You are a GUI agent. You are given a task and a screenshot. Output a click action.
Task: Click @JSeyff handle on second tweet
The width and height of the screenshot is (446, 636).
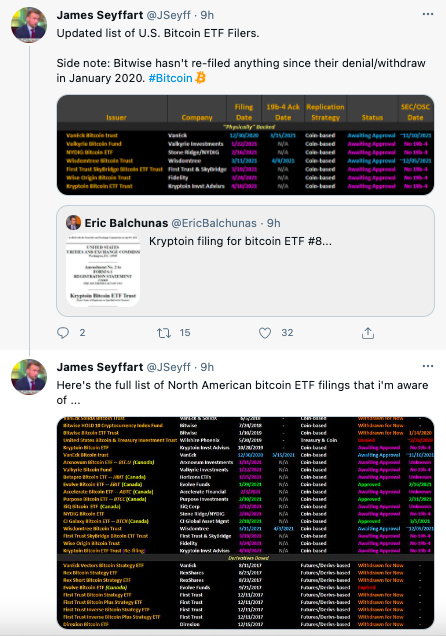point(168,367)
